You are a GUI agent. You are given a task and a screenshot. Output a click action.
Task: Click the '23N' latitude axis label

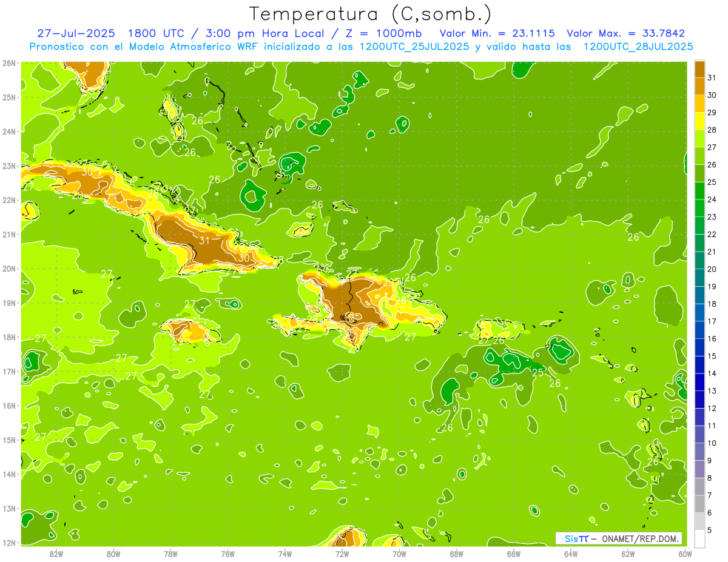[x=8, y=166]
